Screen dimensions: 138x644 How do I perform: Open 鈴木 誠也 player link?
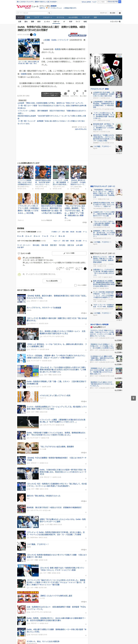pos(36,245)
